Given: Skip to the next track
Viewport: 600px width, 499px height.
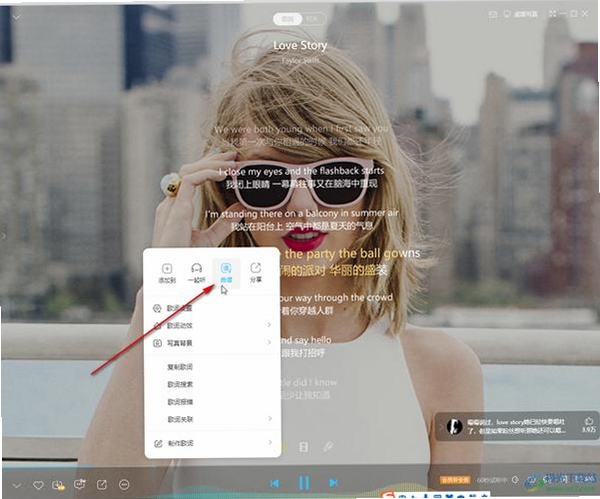Looking at the screenshot, I should (x=333, y=483).
